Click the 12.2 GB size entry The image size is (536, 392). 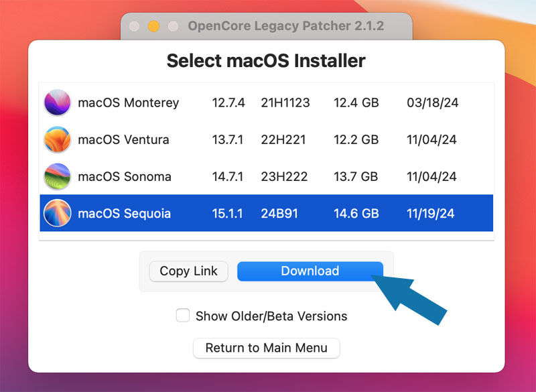(x=356, y=140)
